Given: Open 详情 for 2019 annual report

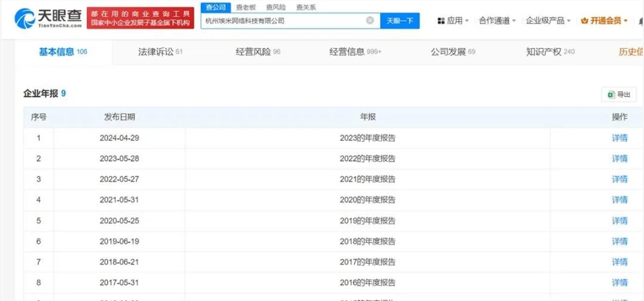Looking at the screenshot, I should 620,221.
